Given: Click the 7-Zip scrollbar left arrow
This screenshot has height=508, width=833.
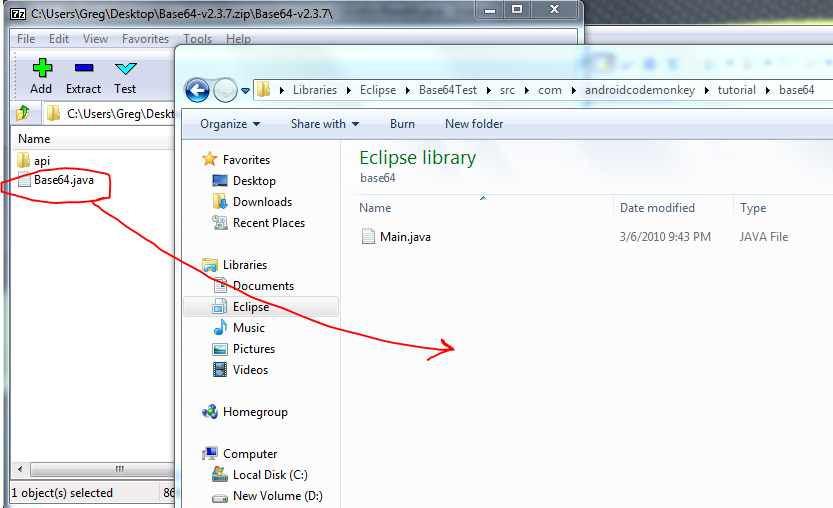Looking at the screenshot, I should pyautogui.click(x=20, y=469).
